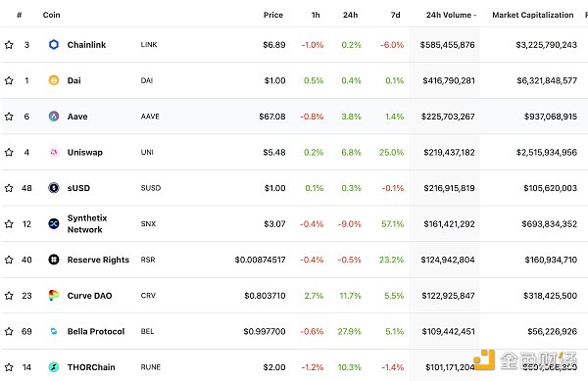Click the Curve DAO rainbow icon

[54, 296]
